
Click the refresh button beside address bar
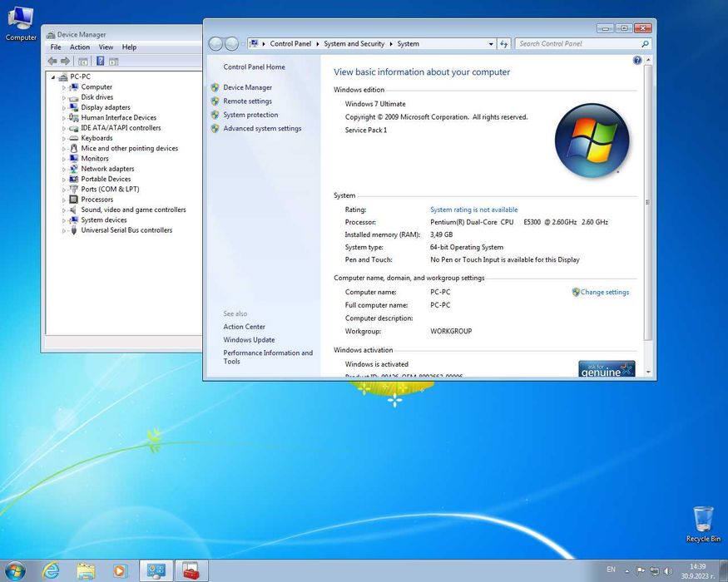coord(504,44)
